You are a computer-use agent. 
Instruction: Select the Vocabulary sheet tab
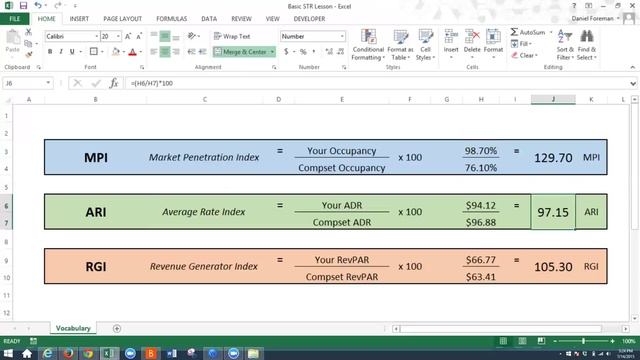click(x=73, y=328)
